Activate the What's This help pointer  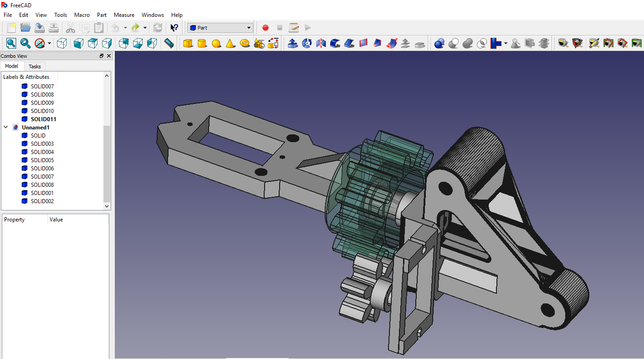pyautogui.click(x=174, y=28)
